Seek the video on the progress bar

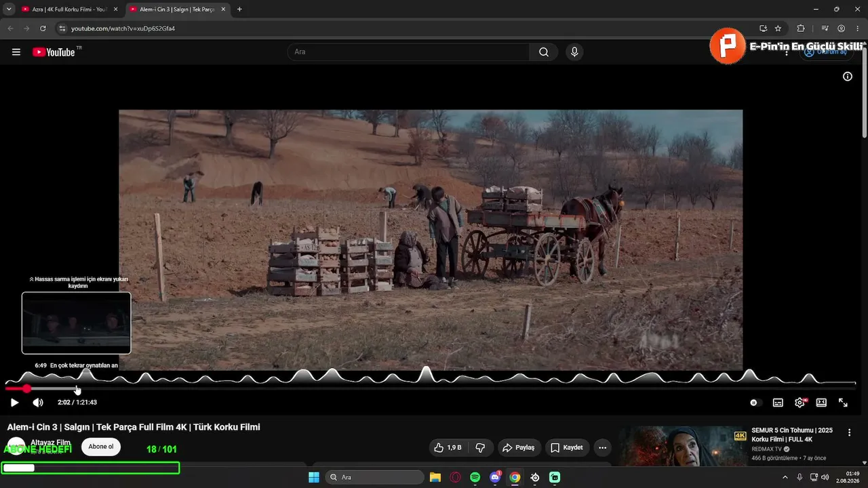(x=431, y=388)
